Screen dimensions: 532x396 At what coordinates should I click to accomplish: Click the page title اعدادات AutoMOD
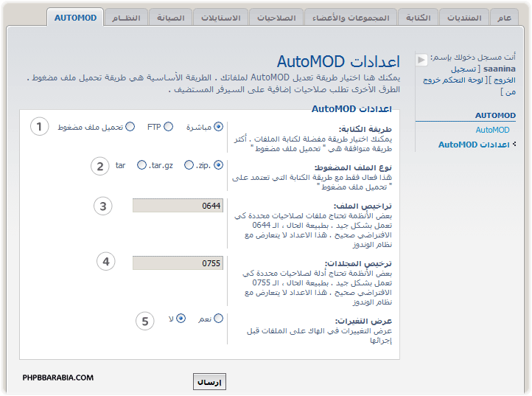(338, 62)
